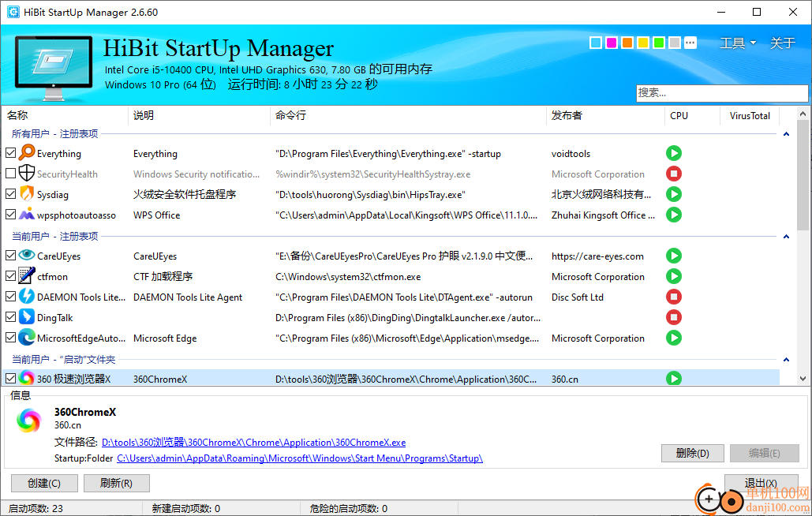The height and width of the screenshot is (516, 812).
Task: Click the monitor logo in header
Action: (54, 68)
